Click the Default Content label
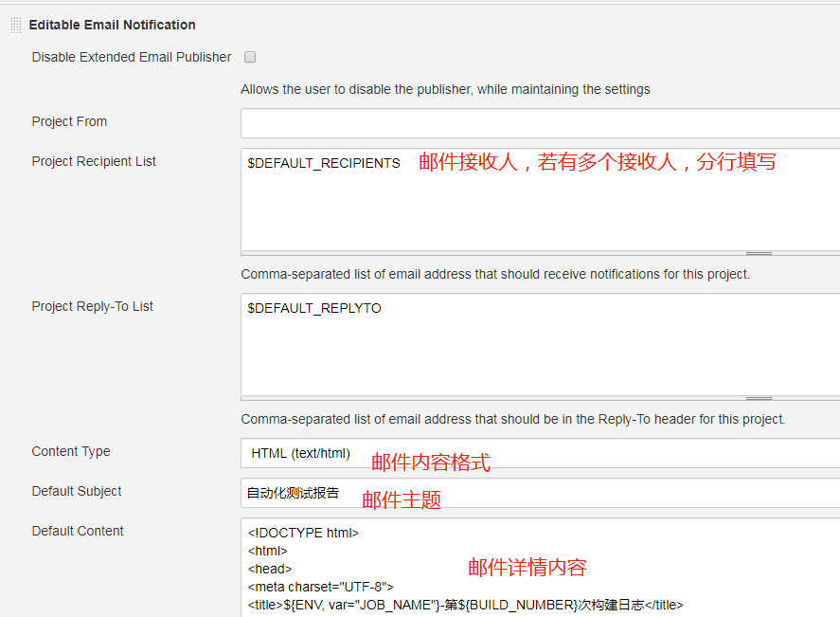The image size is (840, 617). coord(77,531)
